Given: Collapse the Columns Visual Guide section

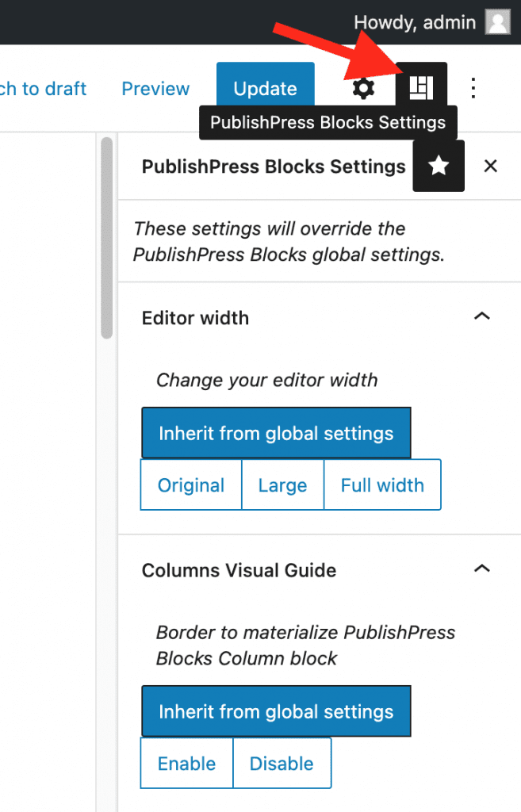Looking at the screenshot, I should [483, 569].
